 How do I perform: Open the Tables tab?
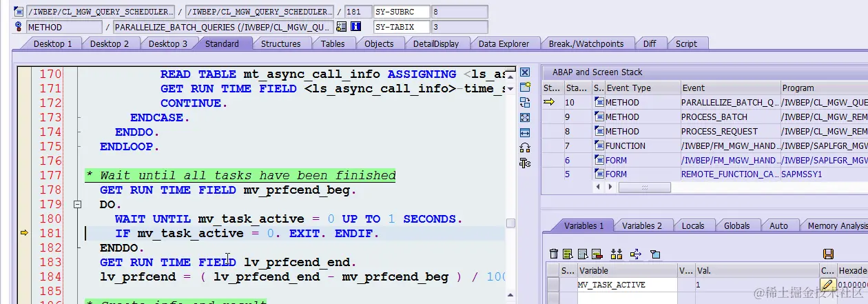(x=333, y=43)
